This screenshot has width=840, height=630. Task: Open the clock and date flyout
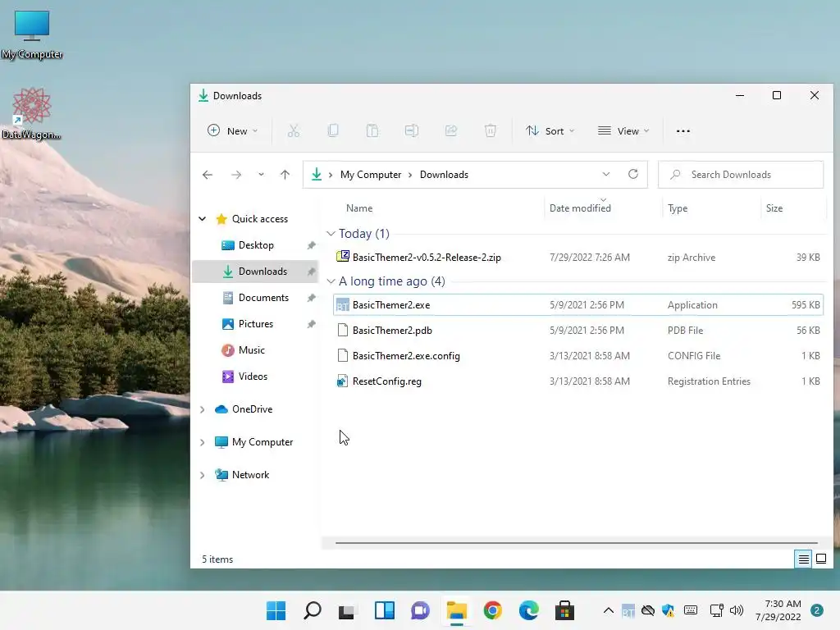pyautogui.click(x=778, y=610)
